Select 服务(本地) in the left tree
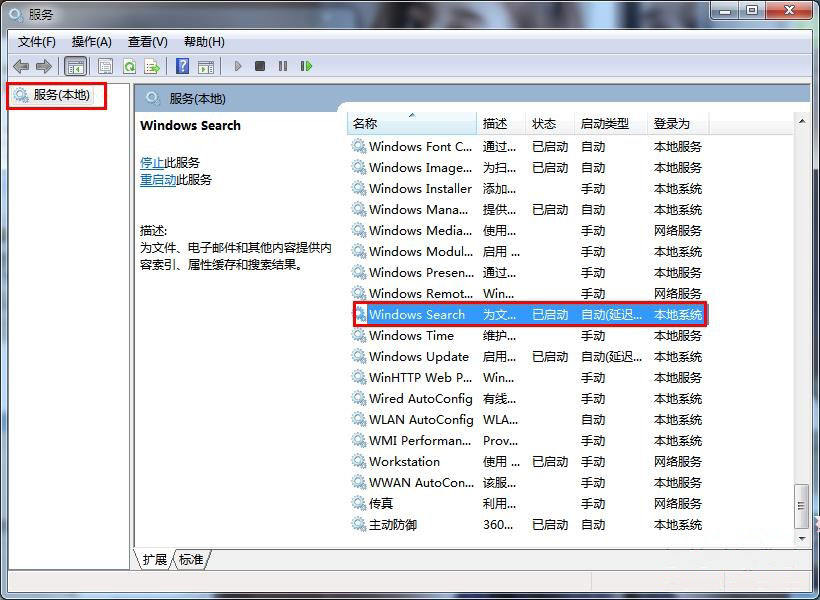820x600 pixels. (x=62, y=95)
